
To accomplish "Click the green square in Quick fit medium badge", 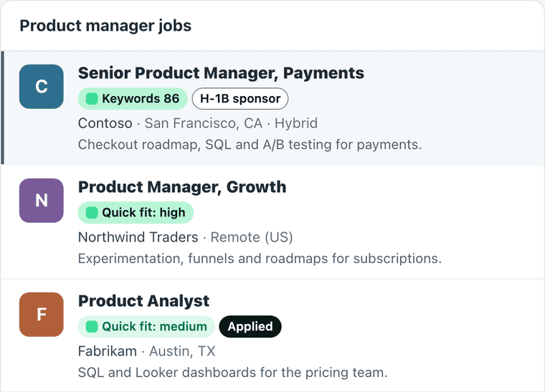I will (92, 326).
